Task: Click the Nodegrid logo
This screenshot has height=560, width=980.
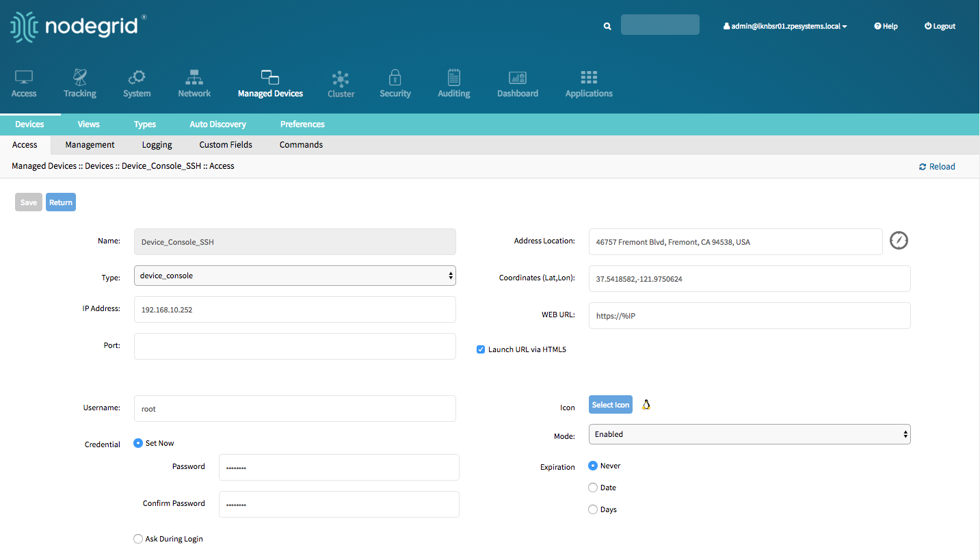Action: [78, 25]
